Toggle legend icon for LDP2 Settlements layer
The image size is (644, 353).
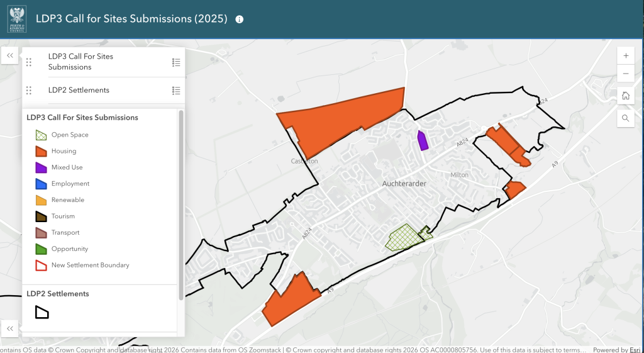coord(176,91)
